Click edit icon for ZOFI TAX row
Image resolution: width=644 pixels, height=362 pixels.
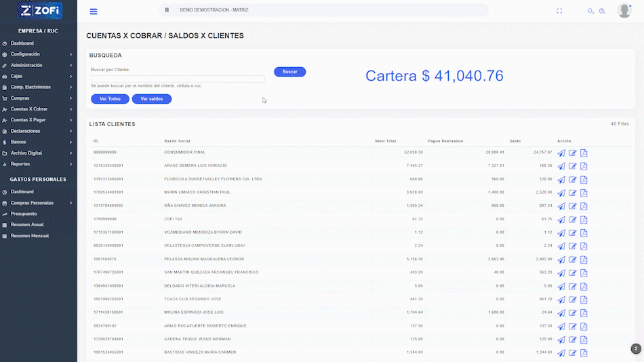tap(573, 220)
